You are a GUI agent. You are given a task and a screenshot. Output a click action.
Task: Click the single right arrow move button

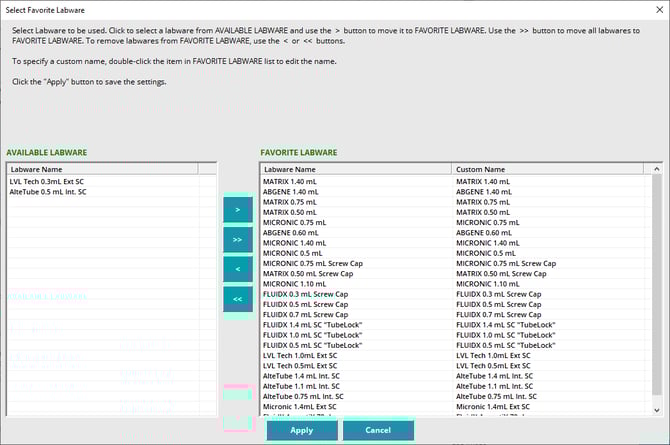237,211
